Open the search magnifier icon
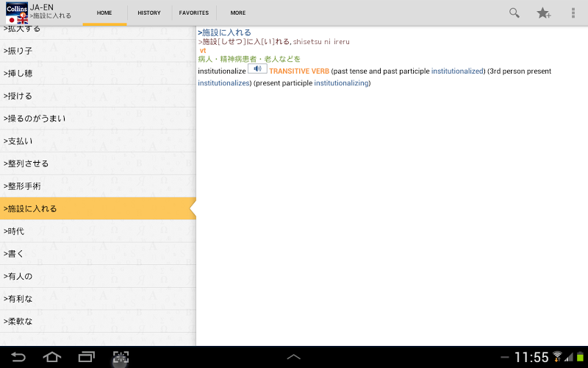This screenshot has width=588, height=368. click(514, 13)
